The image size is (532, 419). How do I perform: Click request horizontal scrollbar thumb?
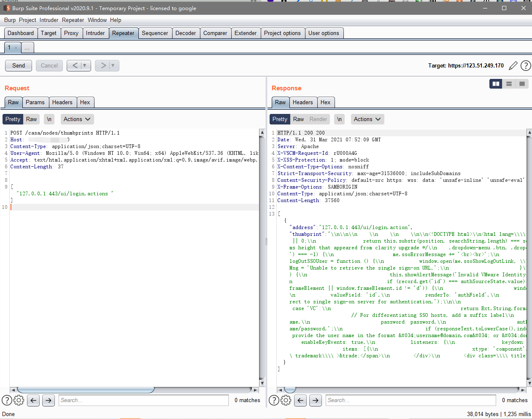point(86,390)
